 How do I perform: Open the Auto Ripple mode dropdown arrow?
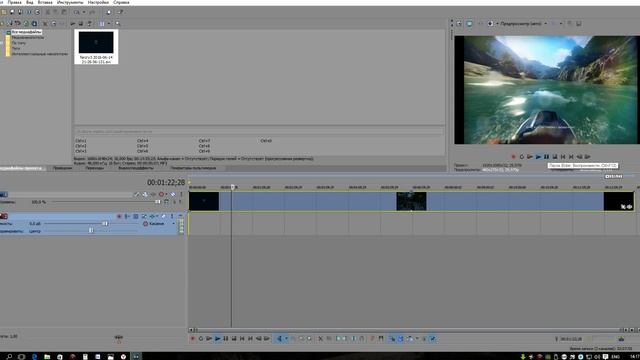pos(417,339)
